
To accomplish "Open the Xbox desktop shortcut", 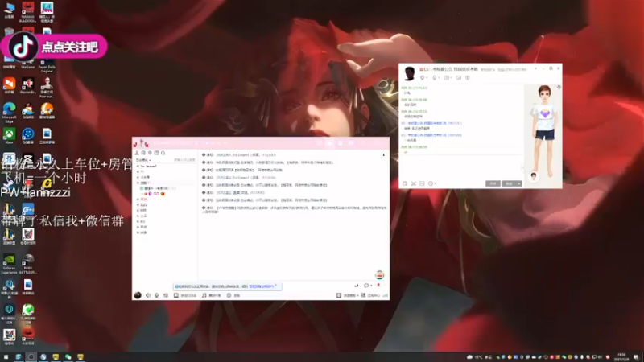I will [9, 136].
